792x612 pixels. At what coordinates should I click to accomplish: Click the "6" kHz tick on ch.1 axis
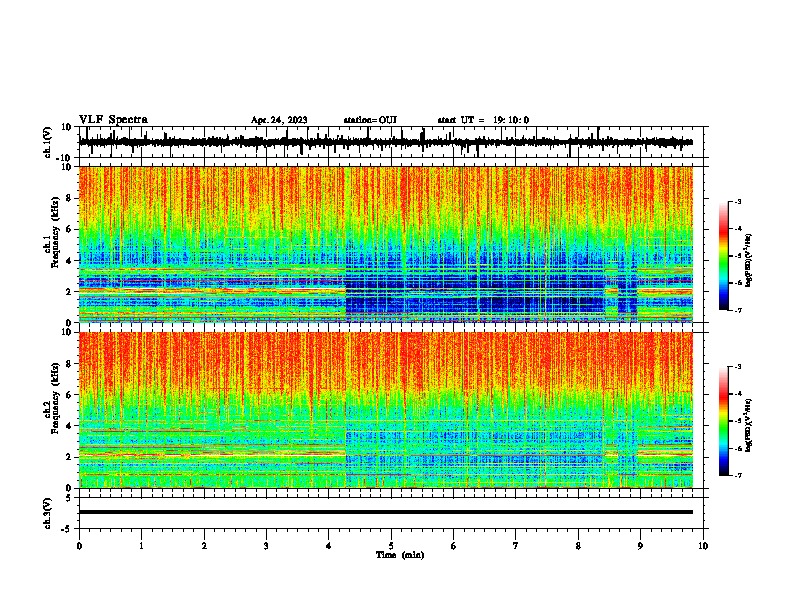(69, 229)
